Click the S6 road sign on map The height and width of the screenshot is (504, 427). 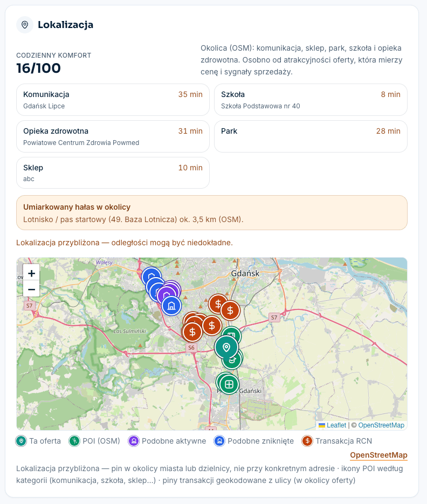[191, 348]
